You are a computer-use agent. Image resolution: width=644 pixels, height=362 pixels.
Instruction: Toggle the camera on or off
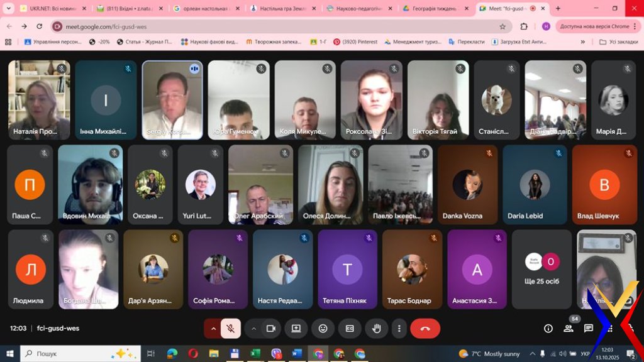[x=271, y=328]
